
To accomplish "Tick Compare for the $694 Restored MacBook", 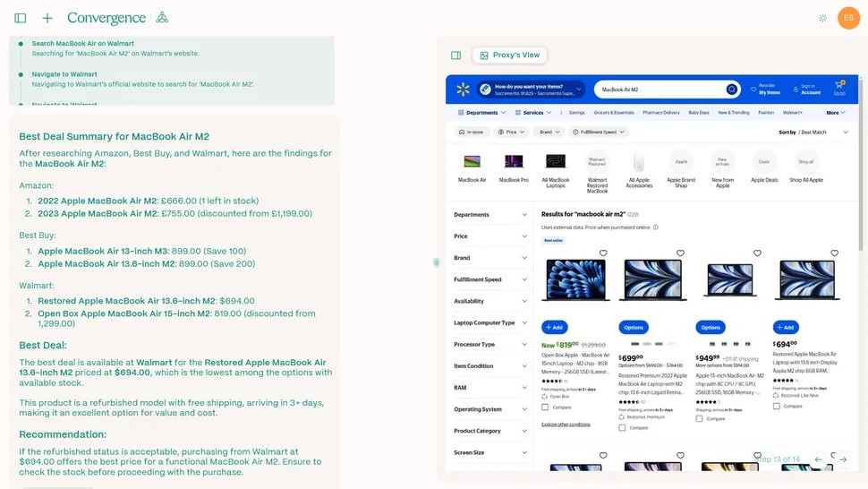I will coord(777,406).
